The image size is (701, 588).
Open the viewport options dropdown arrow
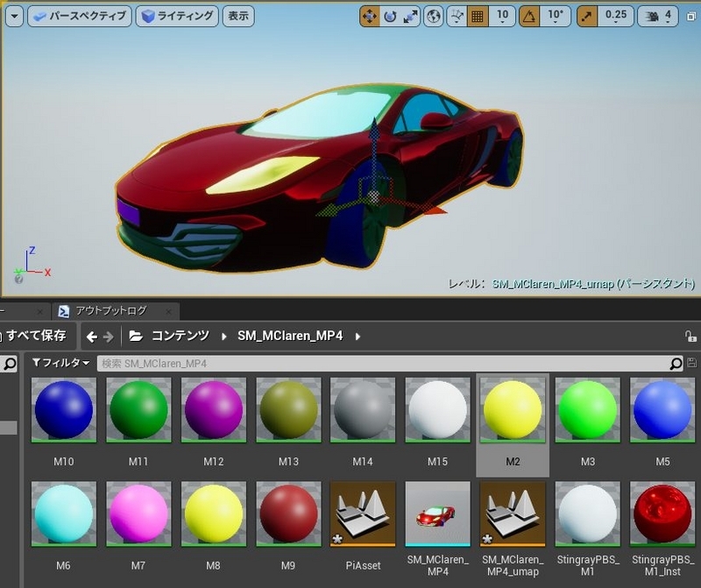tap(14, 16)
